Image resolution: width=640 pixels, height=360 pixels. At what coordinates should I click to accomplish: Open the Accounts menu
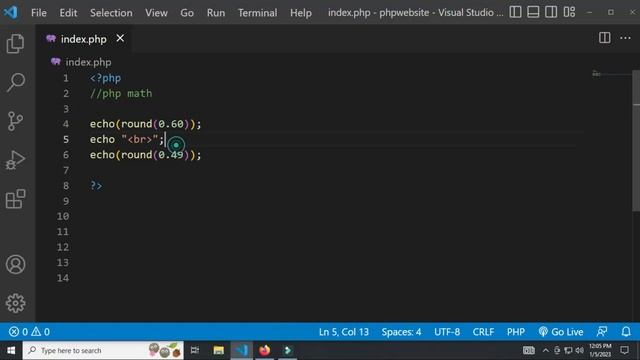coord(16,264)
